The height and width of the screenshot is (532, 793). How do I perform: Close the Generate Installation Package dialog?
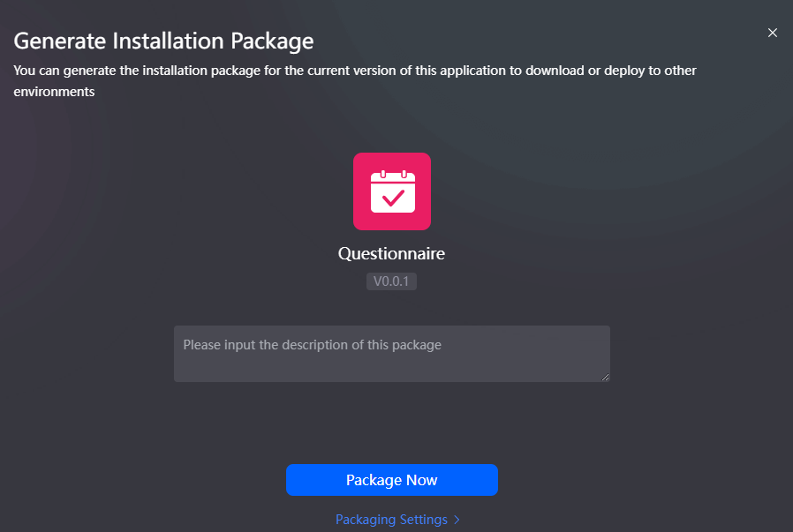[x=773, y=33]
